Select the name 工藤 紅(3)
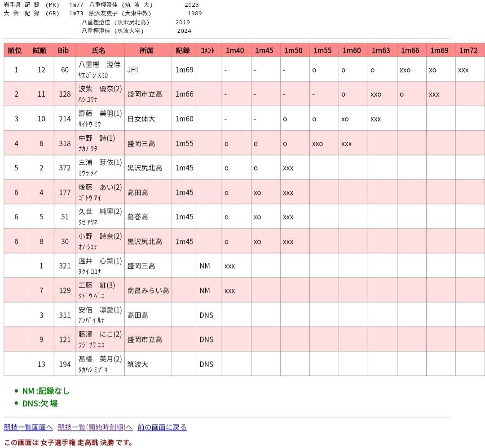 [97, 285]
